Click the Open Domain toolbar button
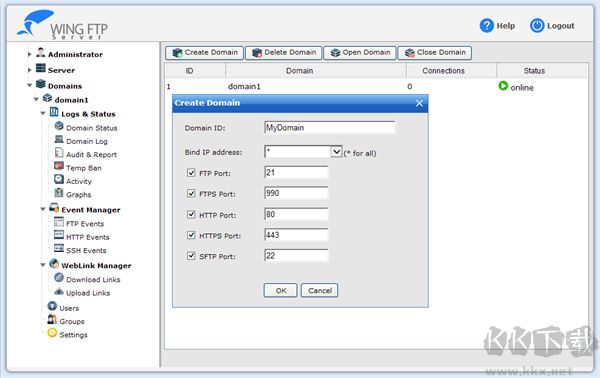The width and height of the screenshot is (600, 378). 360,53
